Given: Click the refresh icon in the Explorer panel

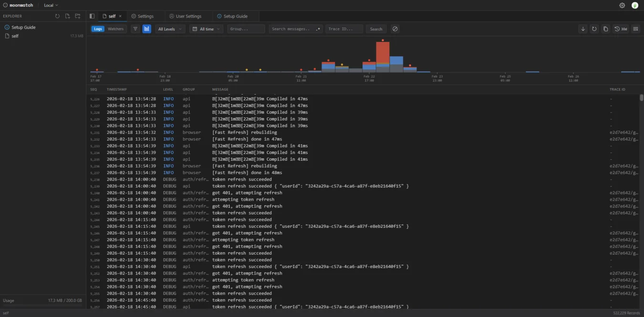Looking at the screenshot, I should pyautogui.click(x=57, y=16).
